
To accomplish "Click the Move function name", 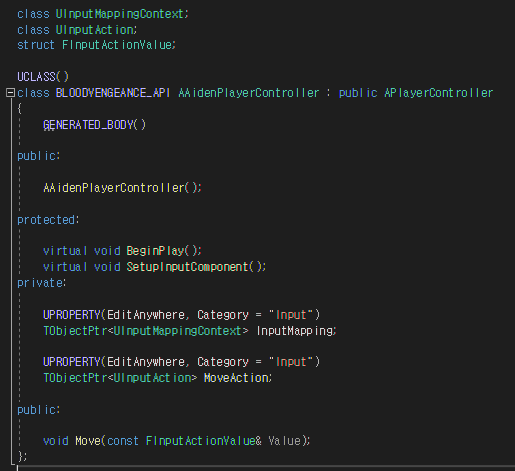I will tap(88, 441).
